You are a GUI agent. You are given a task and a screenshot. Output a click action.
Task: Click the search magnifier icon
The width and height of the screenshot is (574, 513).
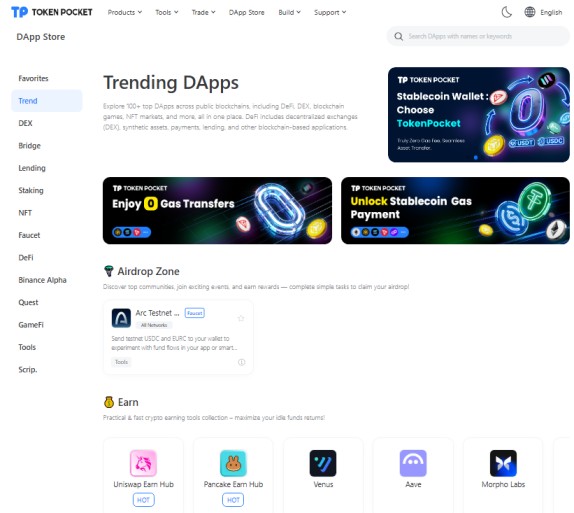(399, 36)
